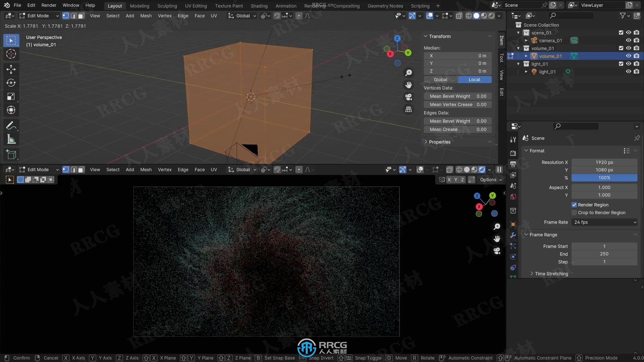Select the Move tool in toolbar

click(11, 69)
